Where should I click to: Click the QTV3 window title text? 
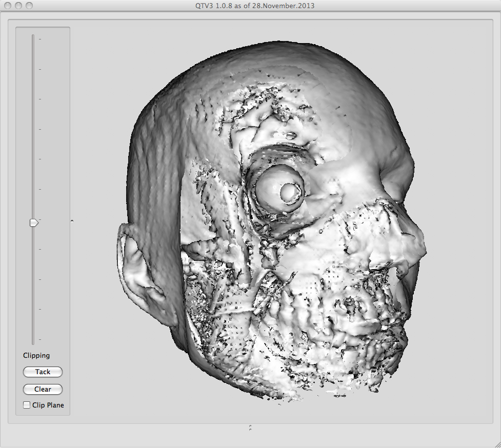[x=250, y=6]
